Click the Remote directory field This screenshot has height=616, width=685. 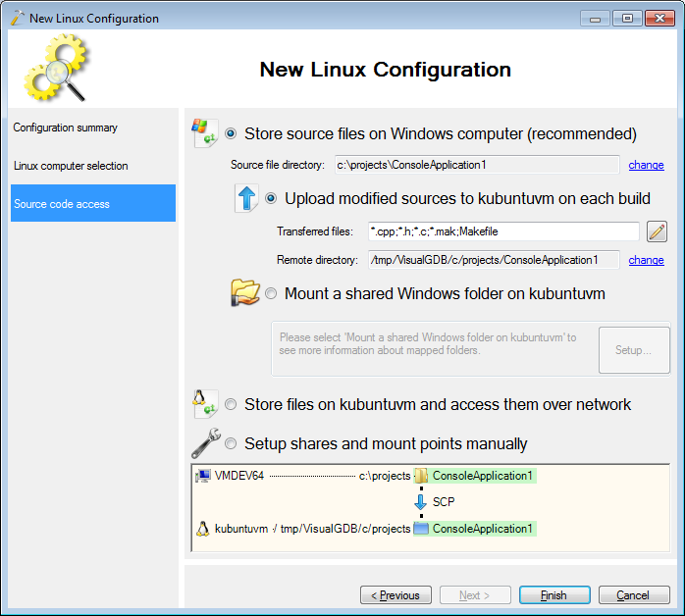[494, 260]
